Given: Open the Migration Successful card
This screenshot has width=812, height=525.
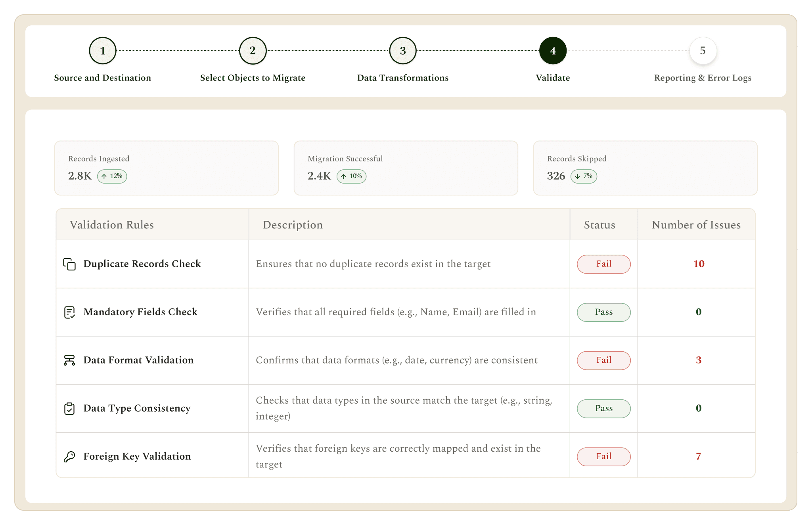Looking at the screenshot, I should tap(406, 168).
